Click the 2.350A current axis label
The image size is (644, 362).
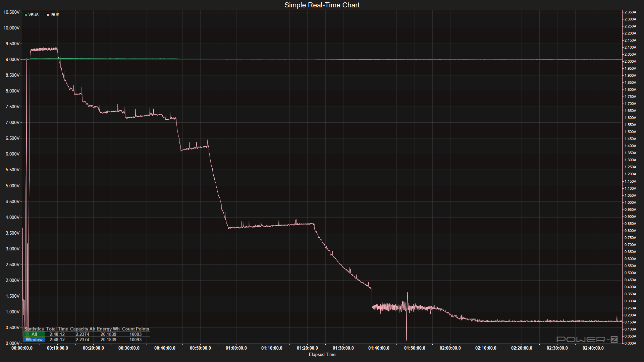point(630,12)
